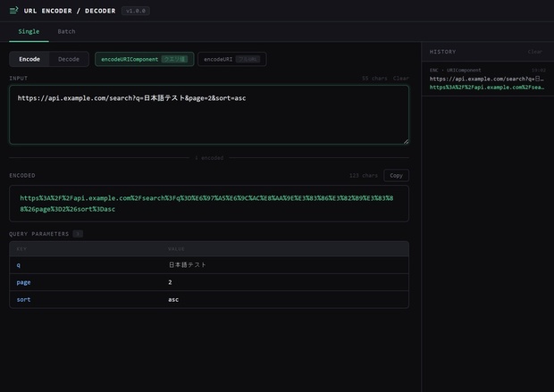Open the ENC URIComponent history entry
The image size is (554, 392).
coord(488,79)
